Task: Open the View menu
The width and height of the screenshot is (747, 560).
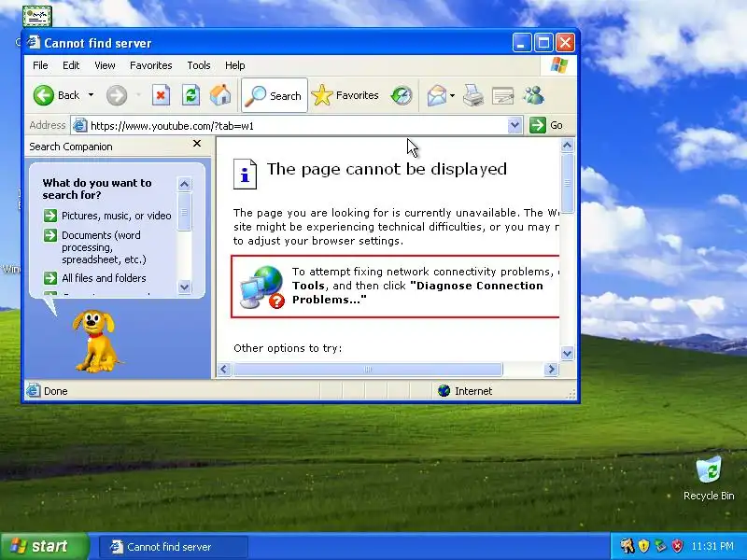Action: (x=105, y=65)
